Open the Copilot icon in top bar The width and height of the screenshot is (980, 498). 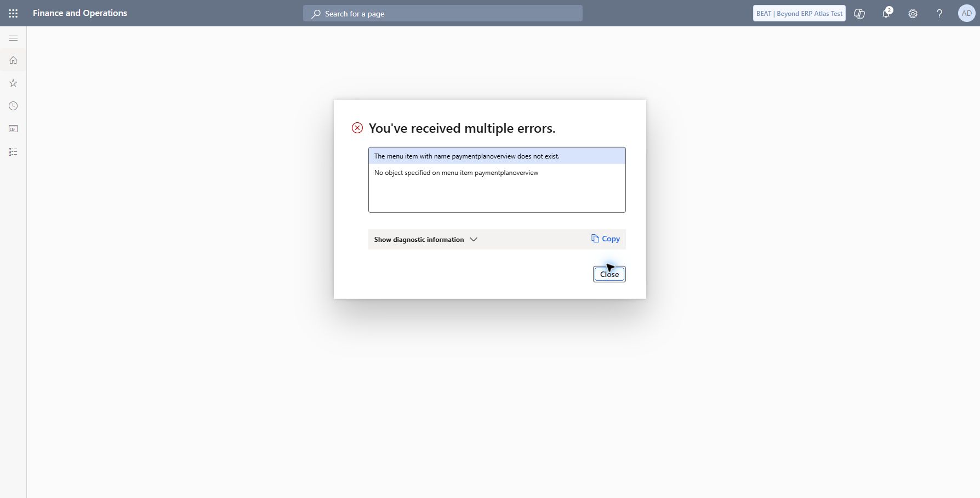tap(859, 14)
